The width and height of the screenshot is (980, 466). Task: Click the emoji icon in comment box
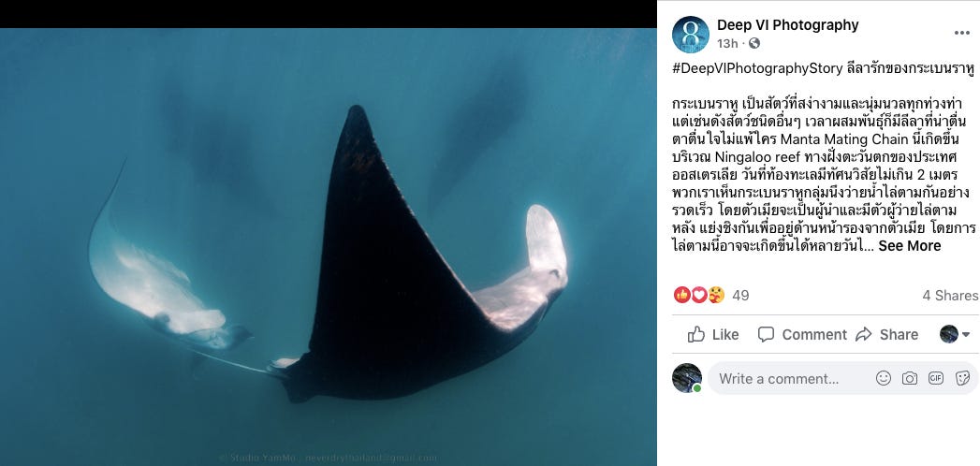884,378
